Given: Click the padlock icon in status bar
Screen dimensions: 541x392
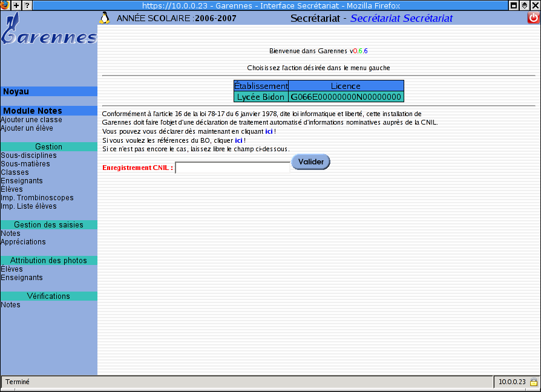Looking at the screenshot, I should 534,382.
